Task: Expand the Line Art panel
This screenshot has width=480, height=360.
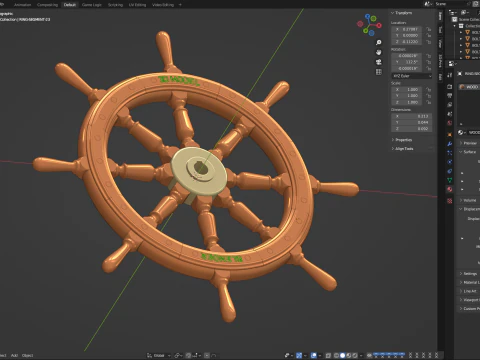Action: (x=468, y=291)
